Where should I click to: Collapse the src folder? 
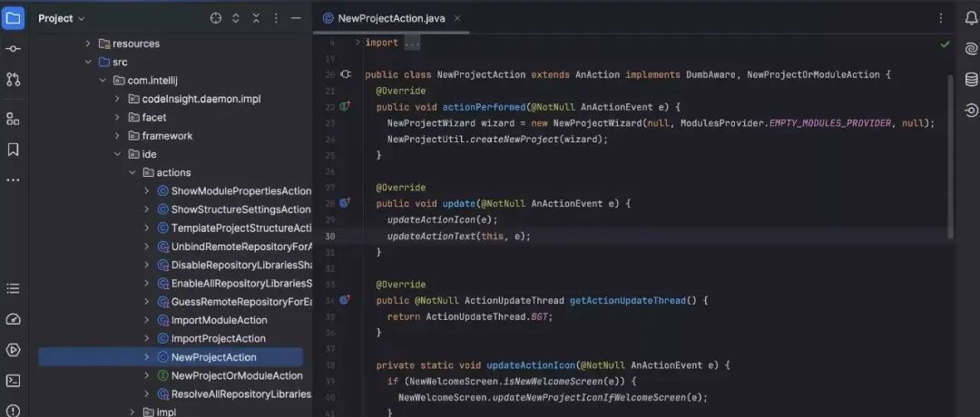coord(87,62)
